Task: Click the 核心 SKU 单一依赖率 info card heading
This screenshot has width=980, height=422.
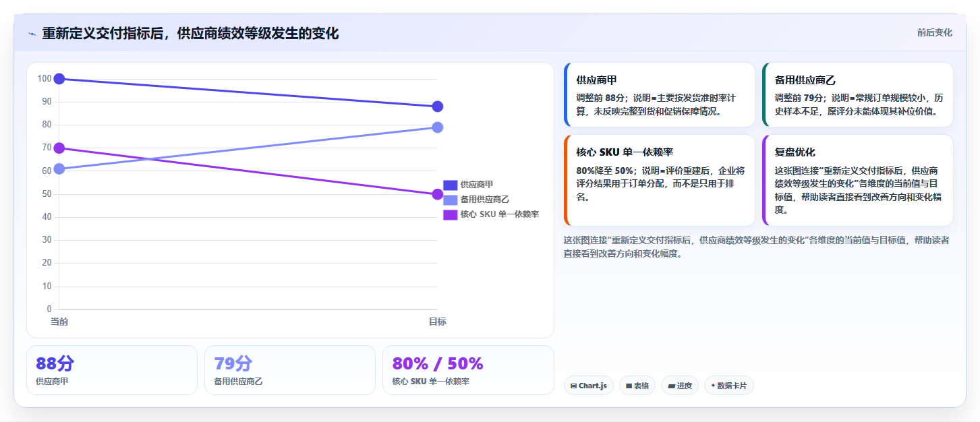Action: pyautogui.click(x=625, y=152)
